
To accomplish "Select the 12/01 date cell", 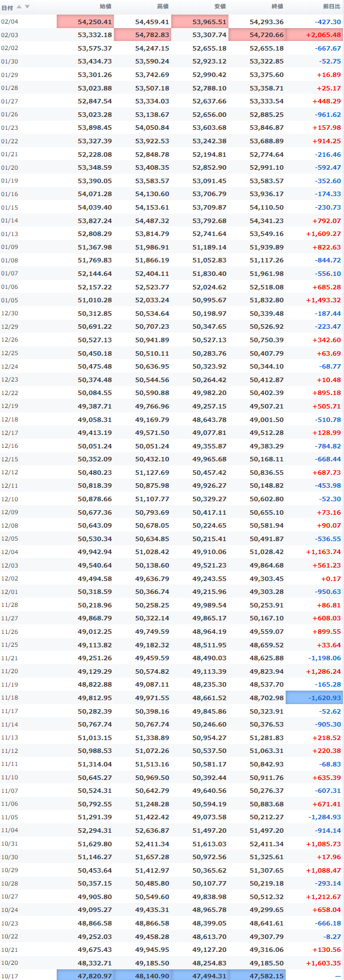I will click(x=10, y=592).
